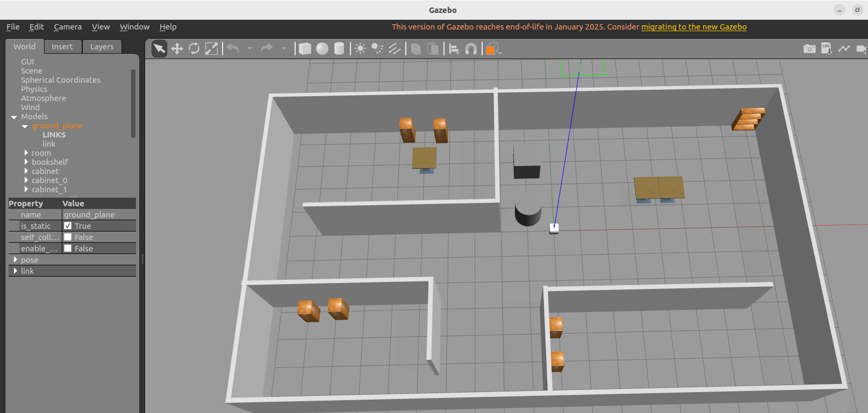The width and height of the screenshot is (868, 413).
Task: Collapse the Models tree node
Action: coord(14,117)
